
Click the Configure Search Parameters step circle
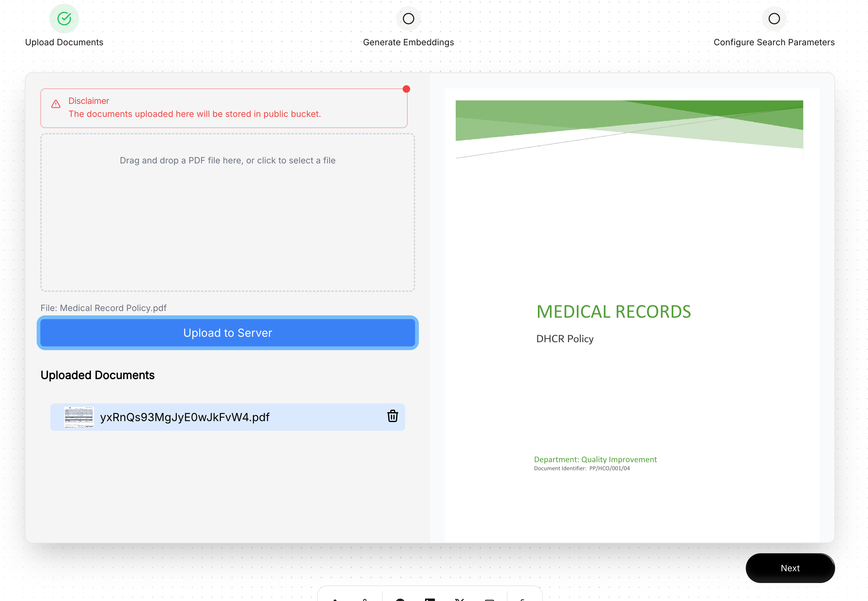click(773, 19)
